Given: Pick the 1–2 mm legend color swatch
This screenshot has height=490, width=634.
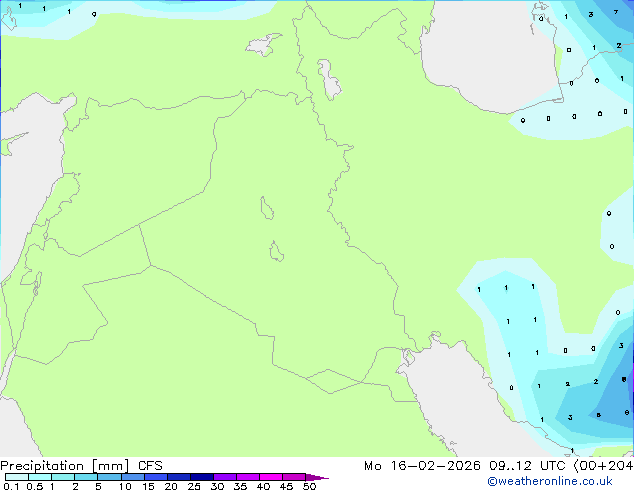Looking at the screenshot, I should pos(63,477).
